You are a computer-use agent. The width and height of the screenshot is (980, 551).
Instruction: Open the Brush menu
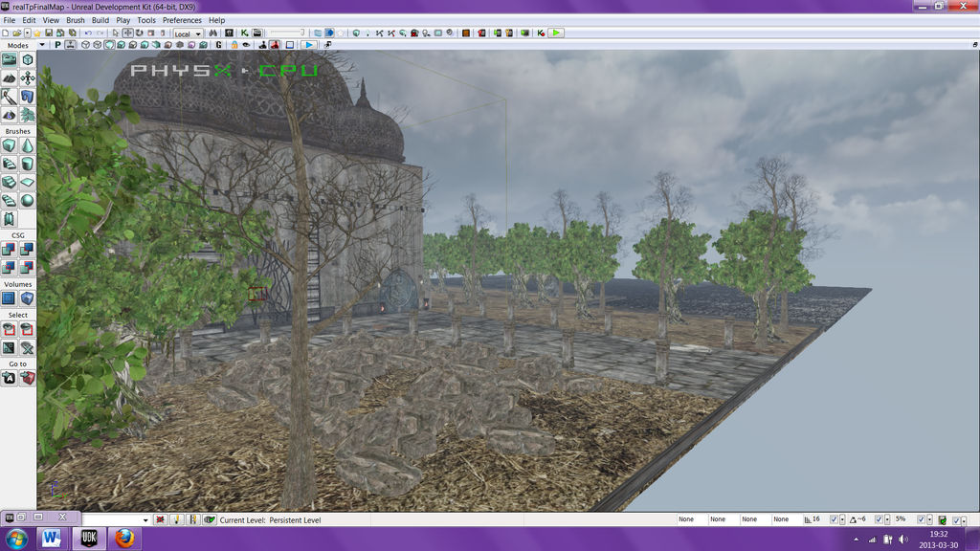point(75,20)
